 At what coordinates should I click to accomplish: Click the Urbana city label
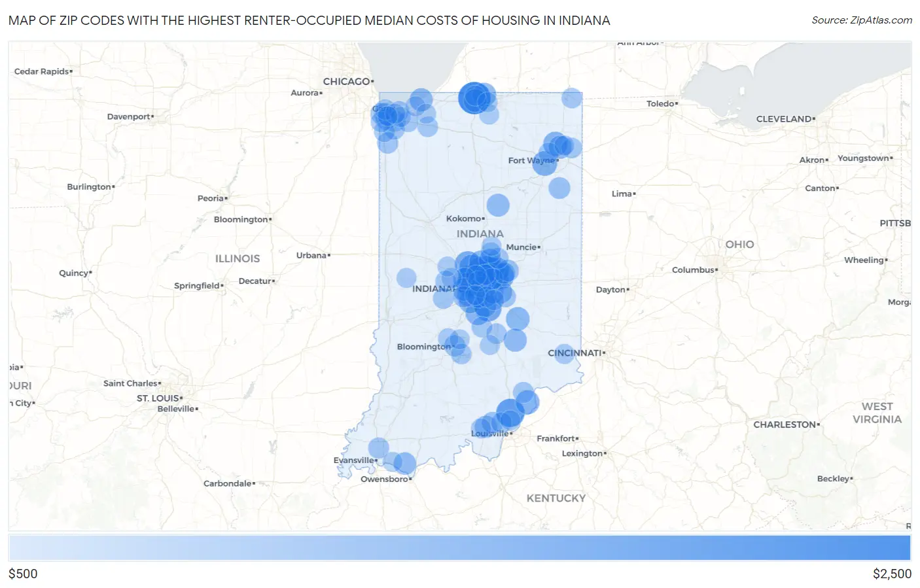coord(311,255)
